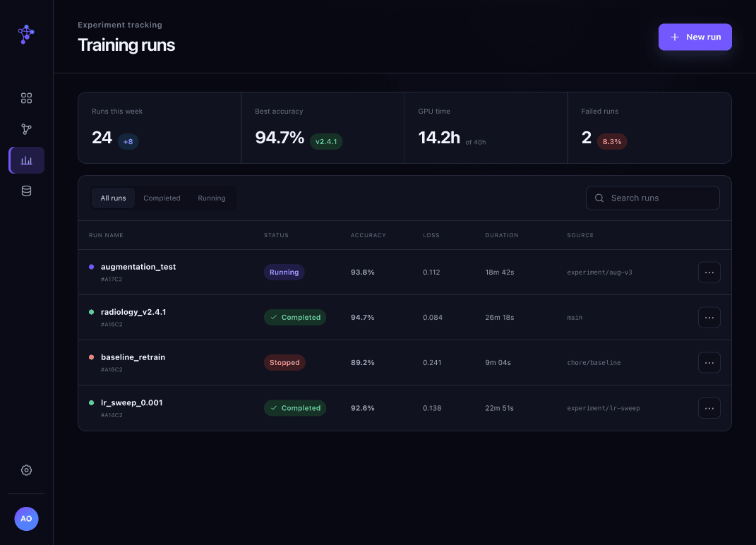Click Completed badge of radiology_v2.4.1
The image size is (756, 545).
coord(295,318)
